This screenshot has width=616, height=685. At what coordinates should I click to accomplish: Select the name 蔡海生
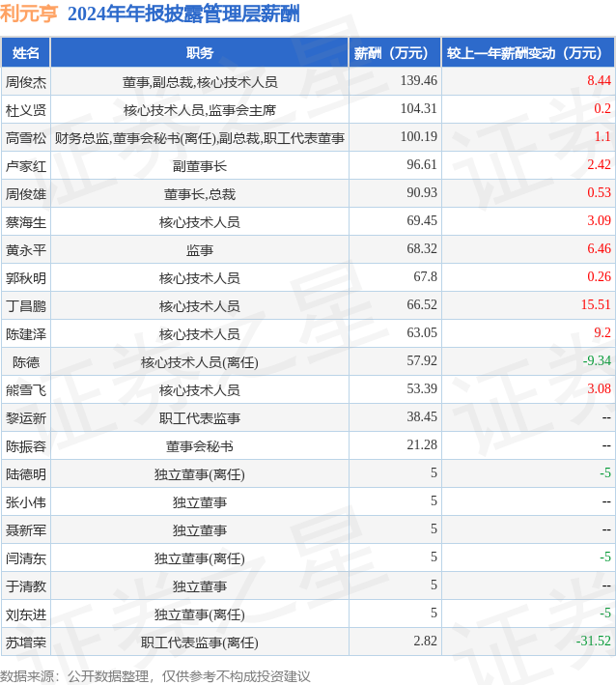coord(26,222)
